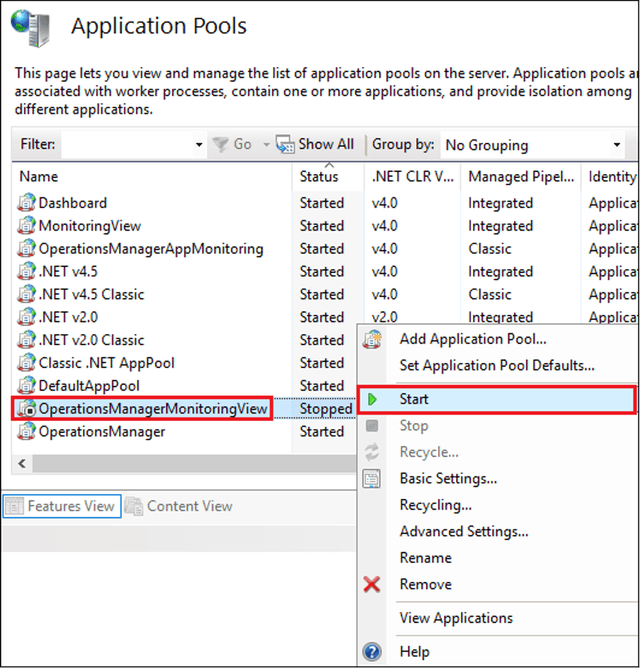Select View Applications in context menu
The image size is (640, 668).
click(456, 618)
